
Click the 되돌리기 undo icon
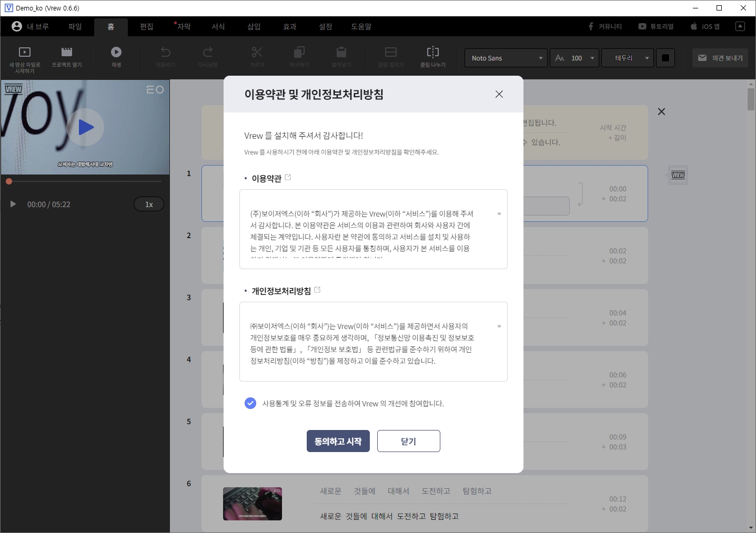pyautogui.click(x=166, y=52)
